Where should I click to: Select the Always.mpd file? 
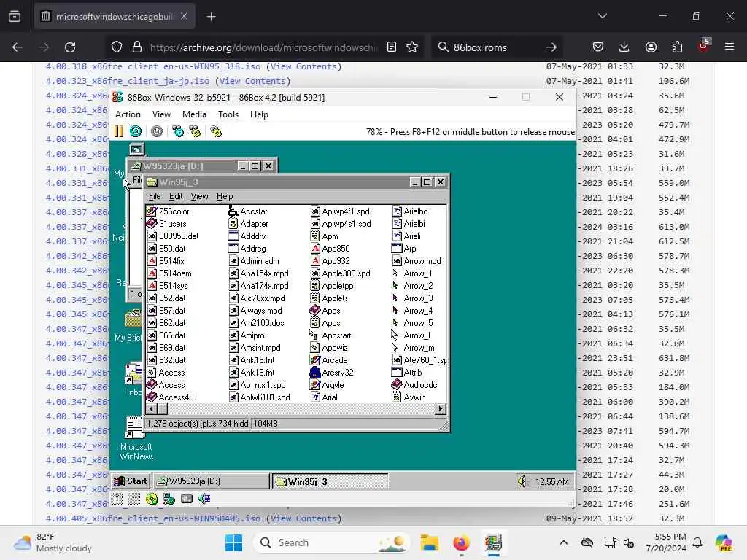[x=255, y=311]
